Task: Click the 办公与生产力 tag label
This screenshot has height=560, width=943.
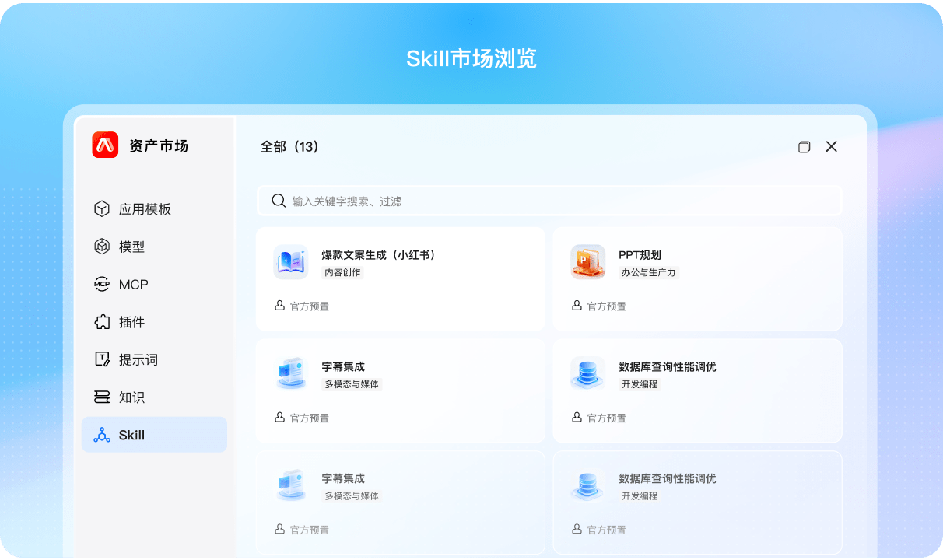Action: [648, 273]
